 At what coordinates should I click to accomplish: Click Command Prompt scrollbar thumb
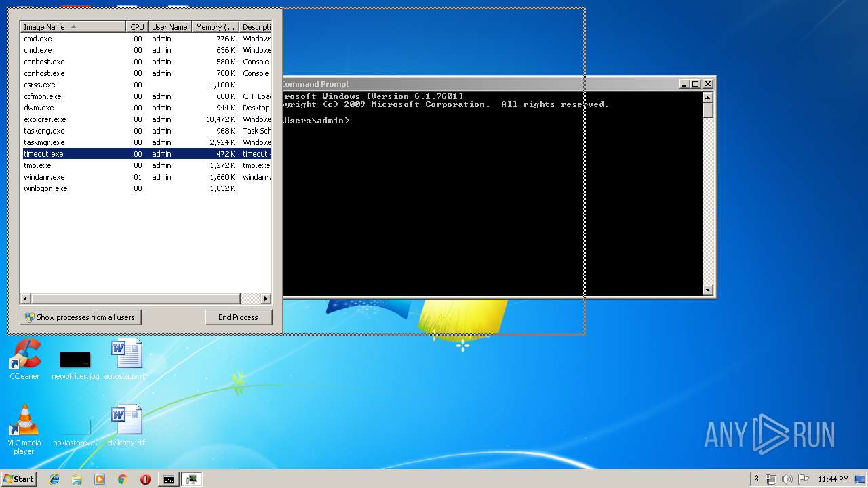[x=708, y=110]
